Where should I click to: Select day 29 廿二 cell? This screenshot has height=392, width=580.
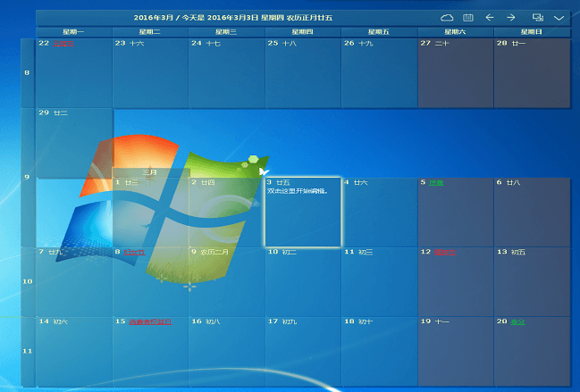[x=74, y=143]
